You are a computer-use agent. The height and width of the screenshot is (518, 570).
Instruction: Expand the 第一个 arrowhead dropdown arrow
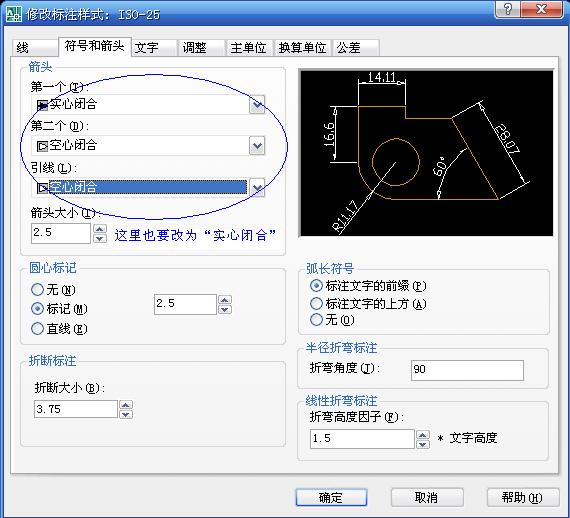(257, 105)
